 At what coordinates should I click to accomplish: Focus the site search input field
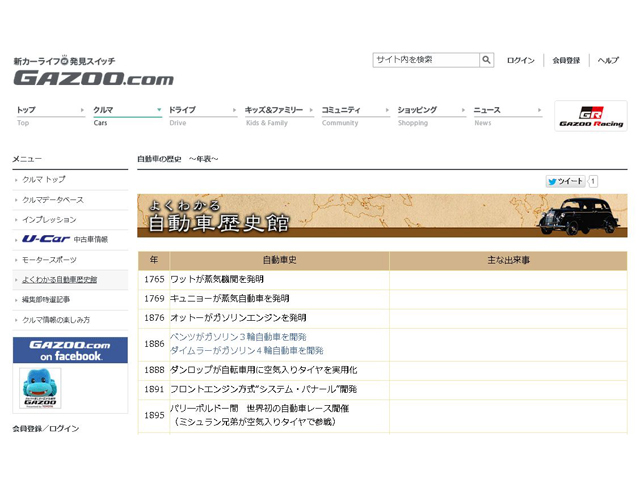coord(425,60)
